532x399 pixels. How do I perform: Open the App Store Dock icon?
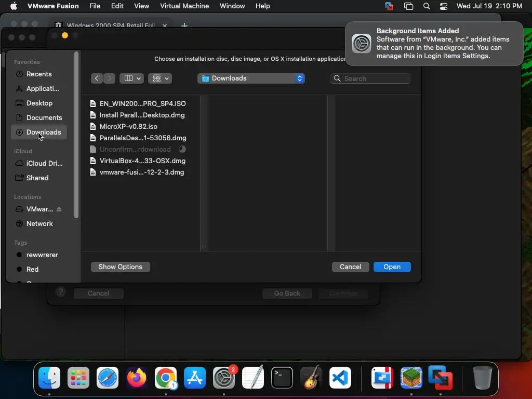click(195, 378)
